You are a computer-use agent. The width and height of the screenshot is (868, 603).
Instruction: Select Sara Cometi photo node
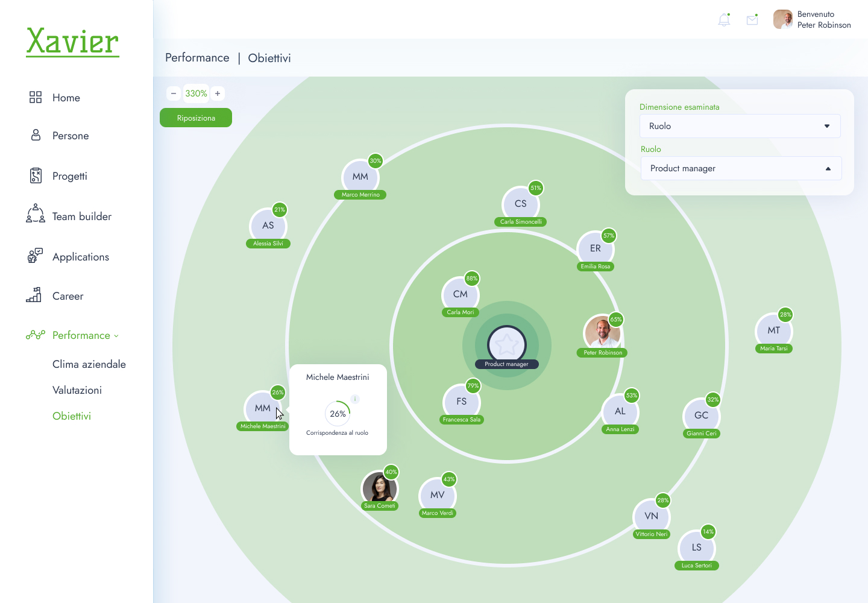click(380, 488)
